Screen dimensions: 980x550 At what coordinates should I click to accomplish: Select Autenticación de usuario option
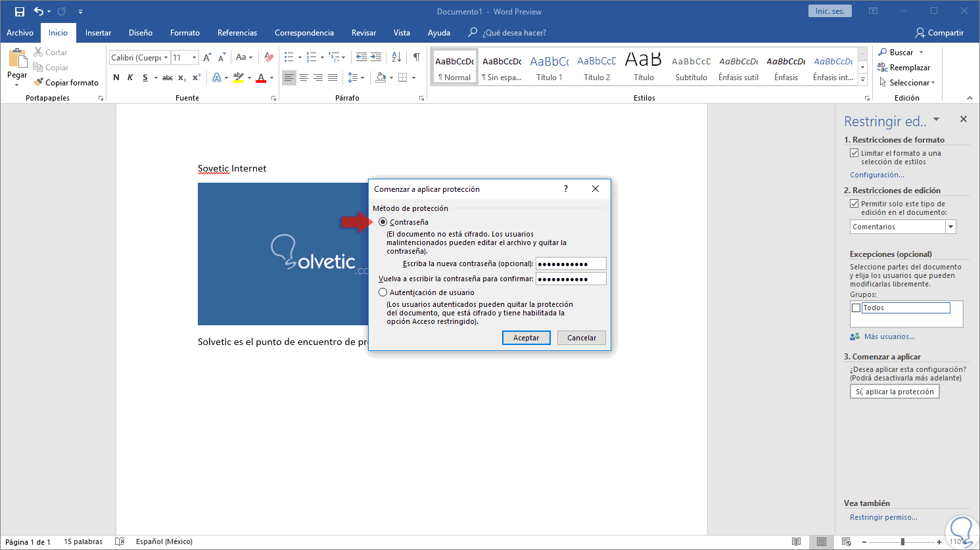tap(383, 292)
